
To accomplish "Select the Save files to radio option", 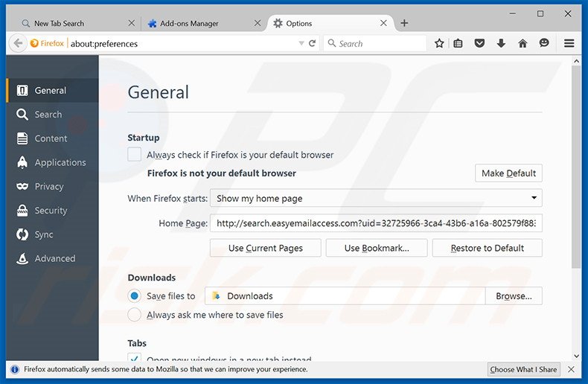I will click(x=135, y=295).
